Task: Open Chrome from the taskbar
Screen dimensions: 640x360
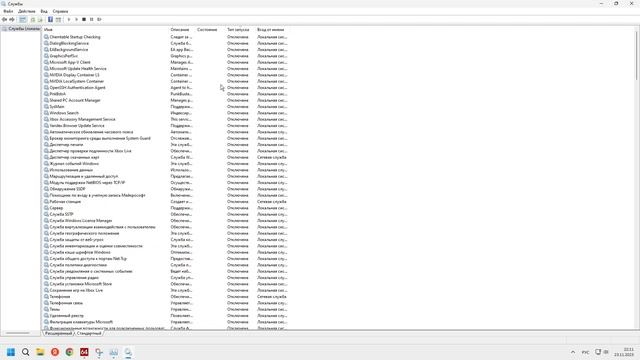Action: (69, 352)
